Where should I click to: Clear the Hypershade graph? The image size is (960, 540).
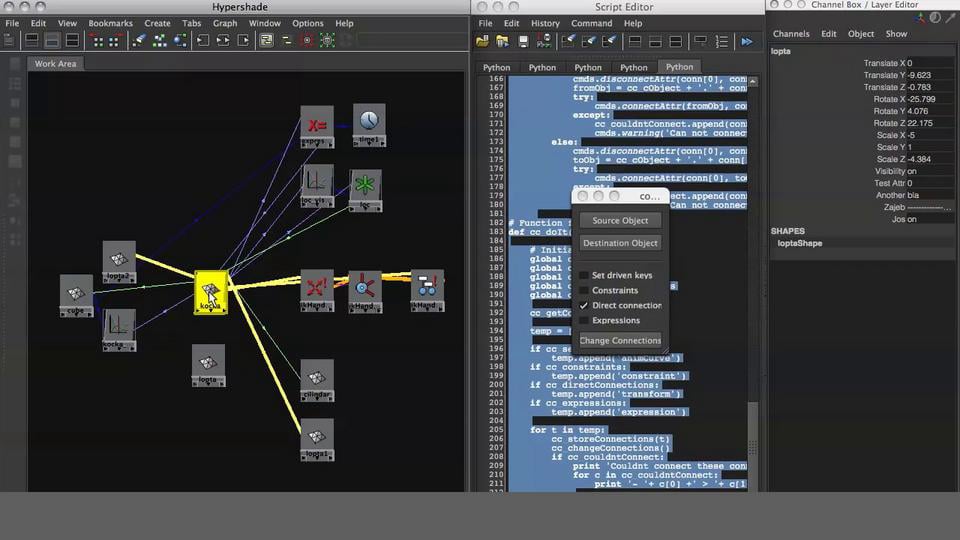click(140, 41)
